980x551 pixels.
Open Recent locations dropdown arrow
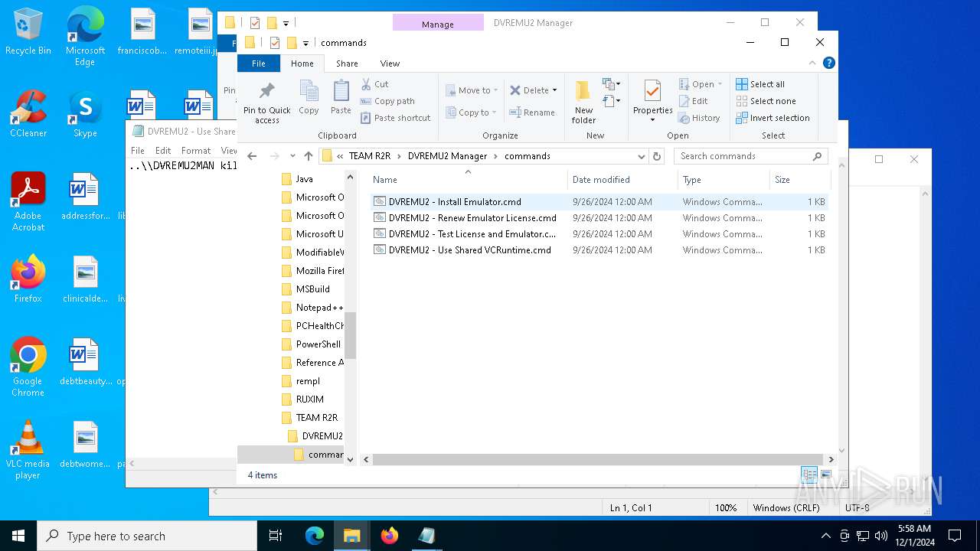(292, 156)
